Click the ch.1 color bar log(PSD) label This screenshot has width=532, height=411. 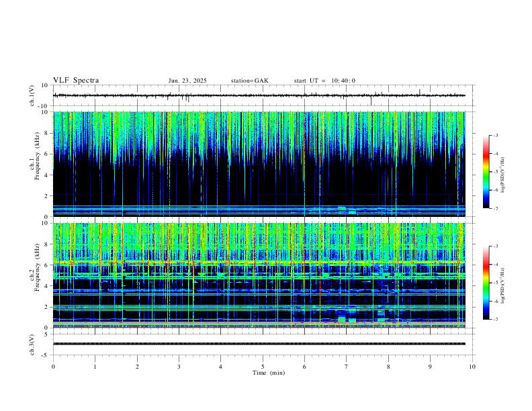click(503, 175)
